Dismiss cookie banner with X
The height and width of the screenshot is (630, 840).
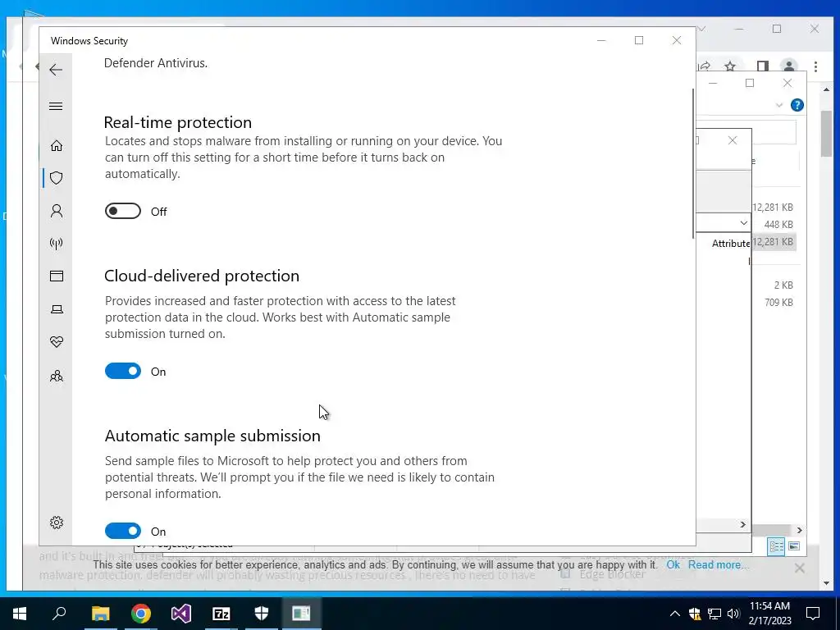[799, 568]
